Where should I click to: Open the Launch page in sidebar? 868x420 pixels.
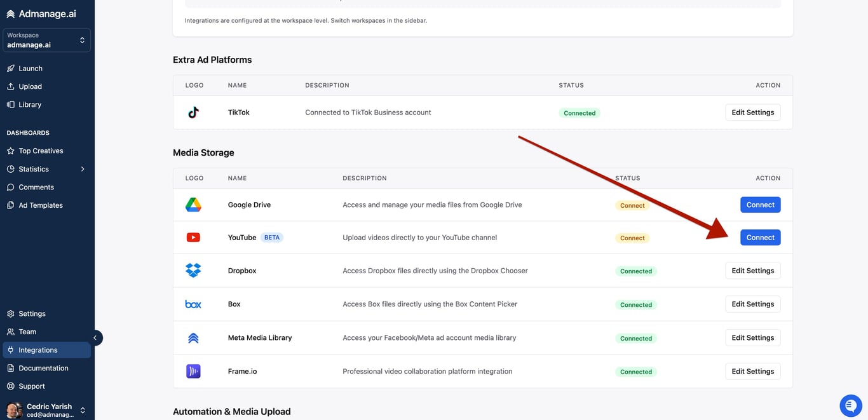(31, 68)
